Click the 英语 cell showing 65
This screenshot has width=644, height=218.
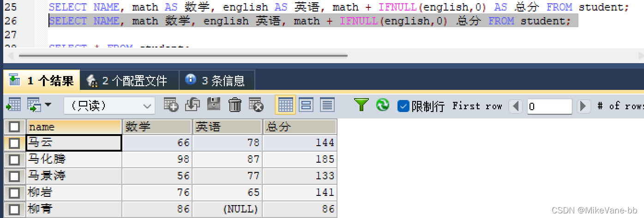[x=227, y=193]
